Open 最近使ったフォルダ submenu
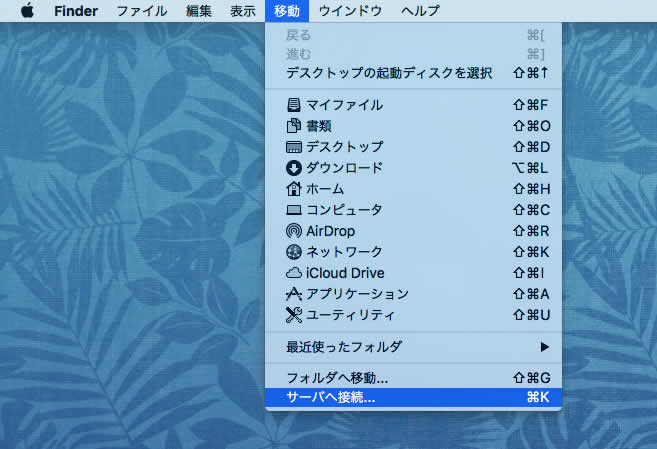The width and height of the screenshot is (657, 449). (414, 347)
